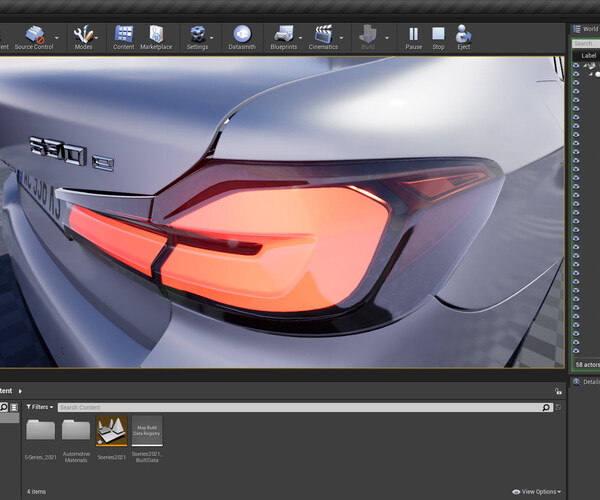Click the sources panel search magnifier button
Screen dimensions: 600x500
coord(4,407)
